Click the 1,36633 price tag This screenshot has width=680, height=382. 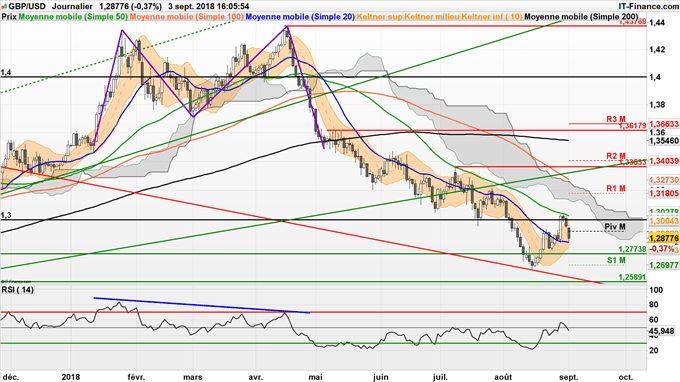pos(664,124)
